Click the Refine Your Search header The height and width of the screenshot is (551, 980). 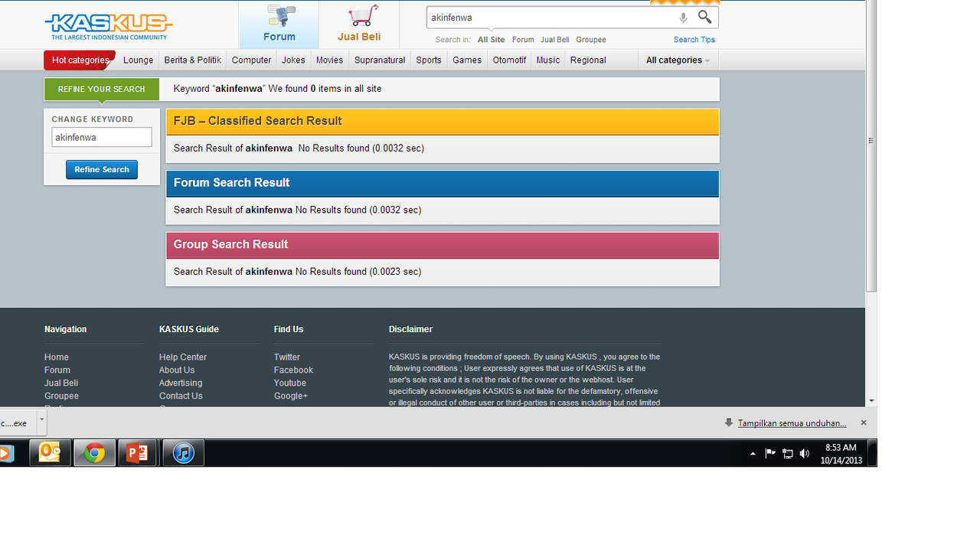click(102, 90)
